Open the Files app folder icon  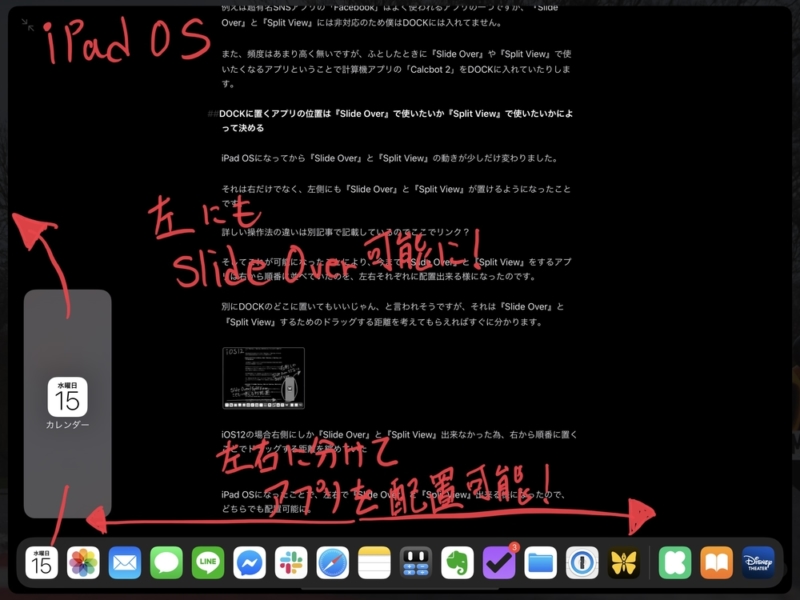click(x=540, y=563)
